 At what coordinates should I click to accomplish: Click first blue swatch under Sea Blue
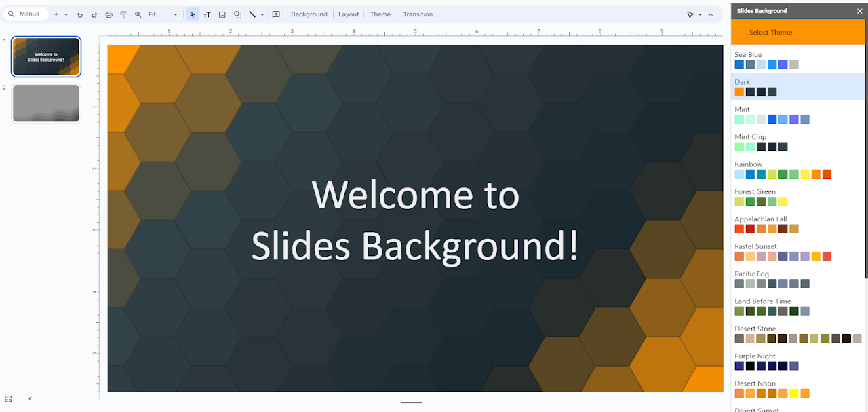(x=739, y=64)
